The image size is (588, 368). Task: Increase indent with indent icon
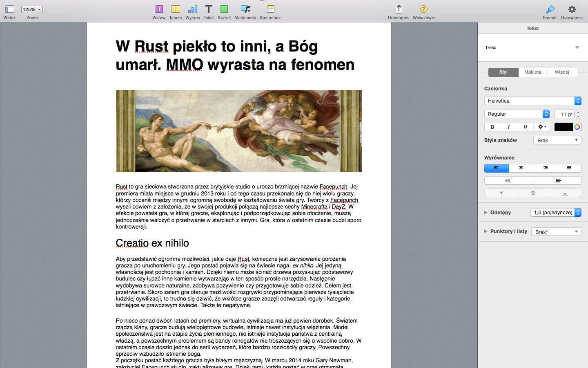[557, 181]
